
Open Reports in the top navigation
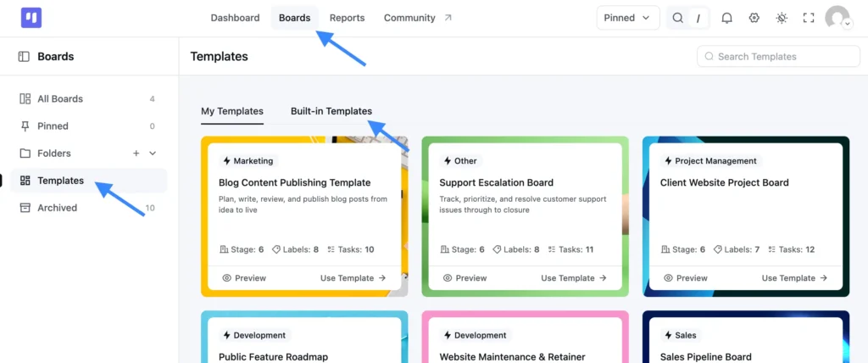pyautogui.click(x=347, y=18)
